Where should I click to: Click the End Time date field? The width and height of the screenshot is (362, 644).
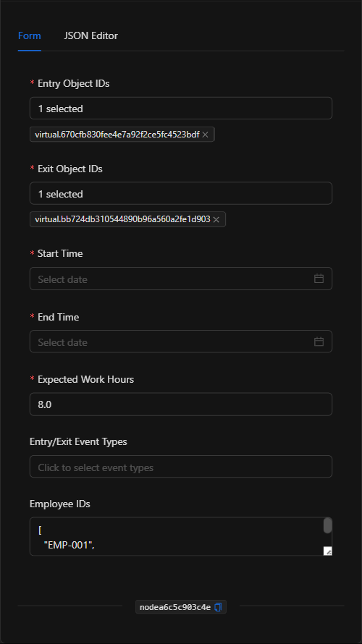pyautogui.click(x=181, y=342)
